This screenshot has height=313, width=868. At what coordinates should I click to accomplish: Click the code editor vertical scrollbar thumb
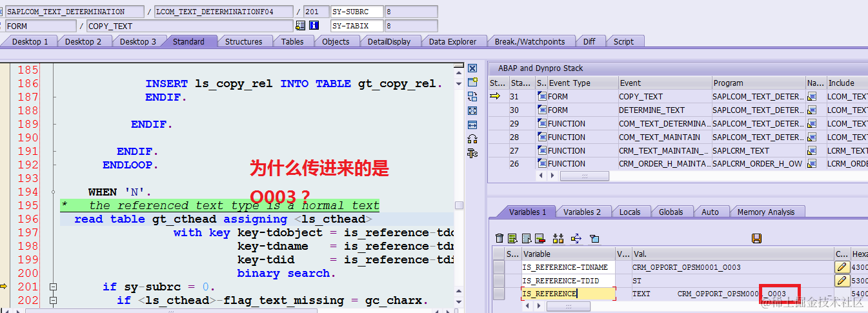click(459, 205)
